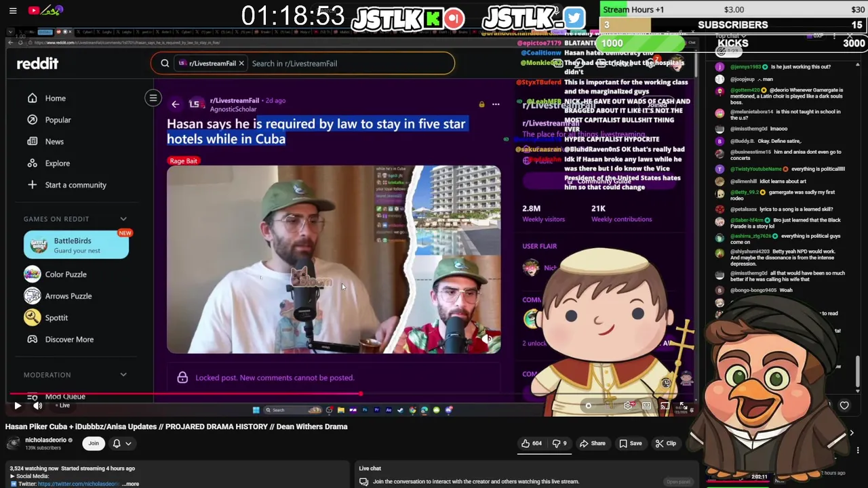Open the BattleBirds game card

pyautogui.click(x=76, y=245)
